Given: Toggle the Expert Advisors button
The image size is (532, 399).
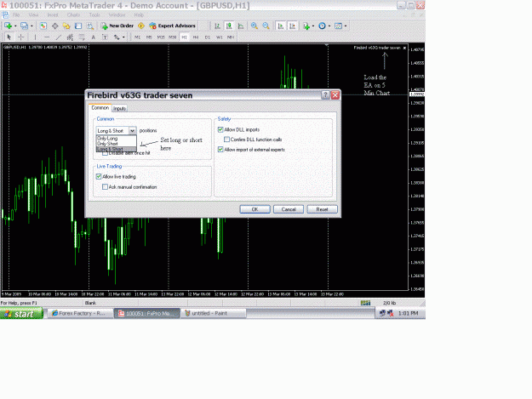Looking at the screenshot, I should pos(173,26).
